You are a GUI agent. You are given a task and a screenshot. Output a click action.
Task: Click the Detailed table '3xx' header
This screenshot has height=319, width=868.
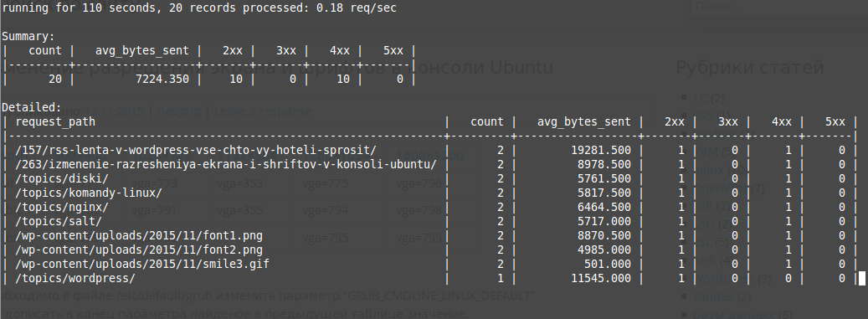[x=728, y=122]
